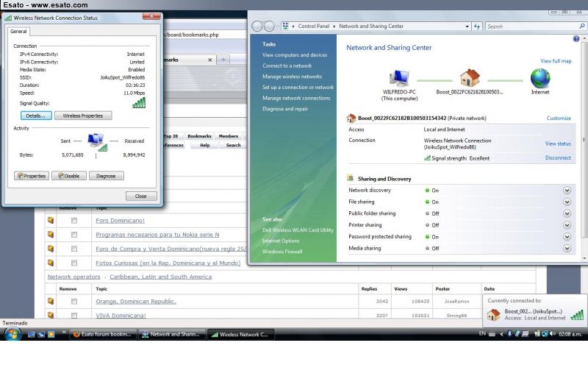The image size is (588, 376).
Task: Expand Password protected sharing settings
Action: [x=567, y=237]
